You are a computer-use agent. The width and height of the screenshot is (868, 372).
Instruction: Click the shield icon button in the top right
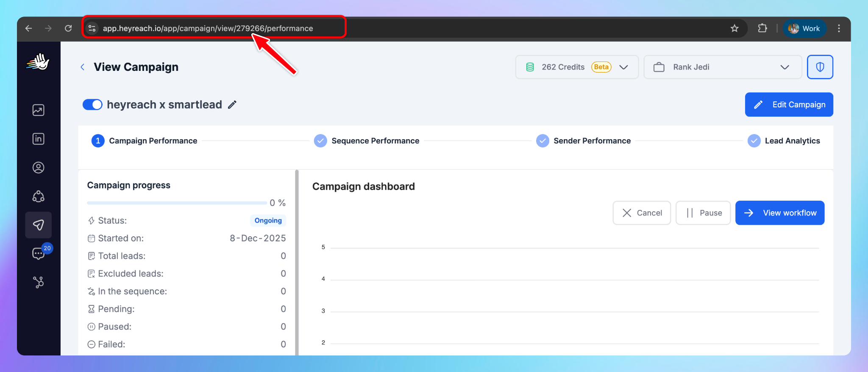[x=820, y=67]
